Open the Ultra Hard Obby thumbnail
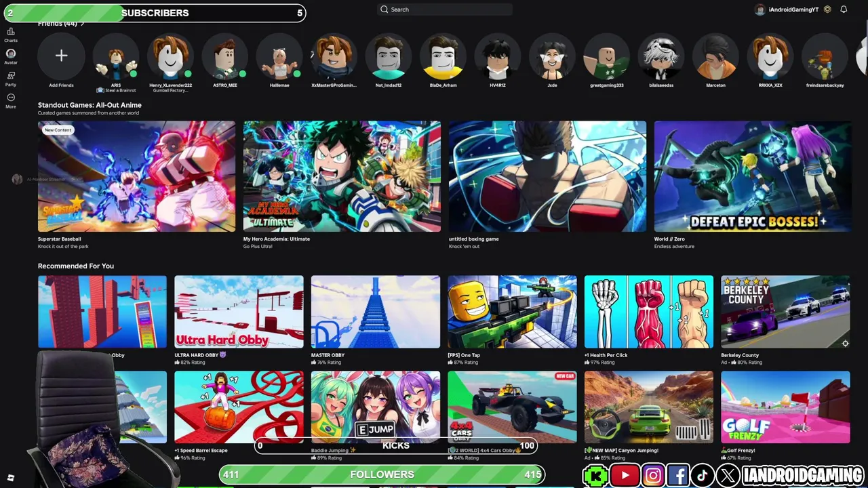 (x=239, y=312)
